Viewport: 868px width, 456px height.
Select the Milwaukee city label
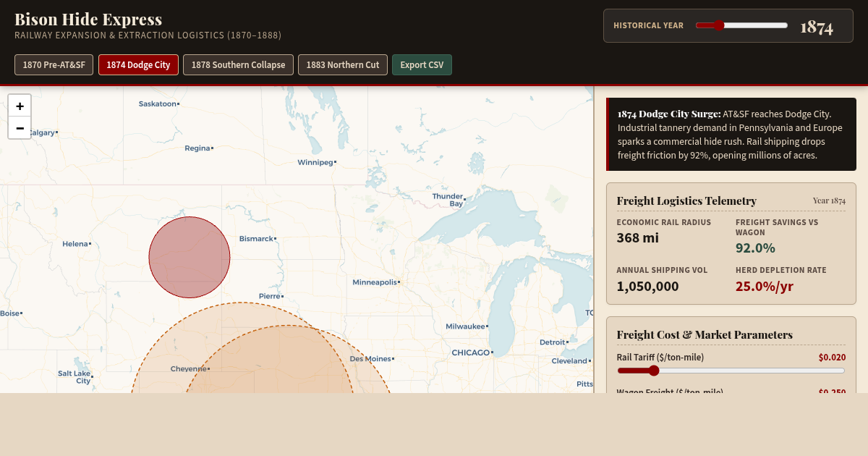coord(465,326)
